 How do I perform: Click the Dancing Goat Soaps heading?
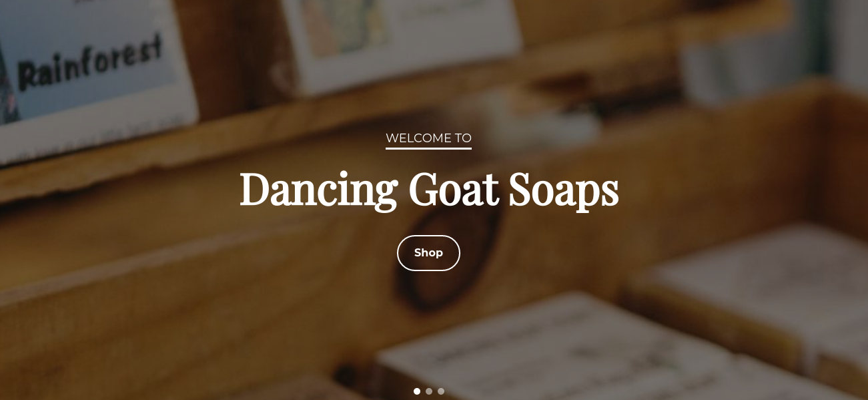point(429,190)
